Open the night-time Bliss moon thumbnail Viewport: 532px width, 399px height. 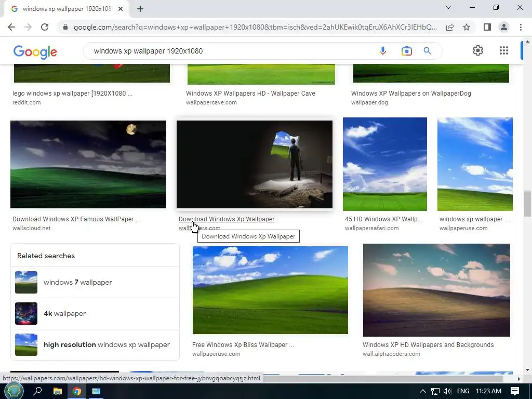pyautogui.click(x=88, y=164)
